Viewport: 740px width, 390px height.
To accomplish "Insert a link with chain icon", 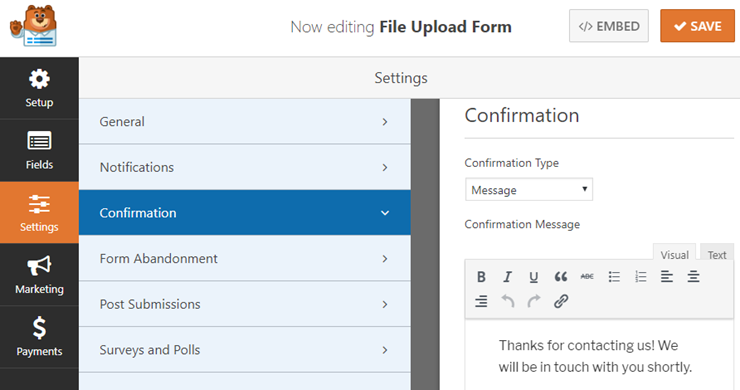I will 561,301.
